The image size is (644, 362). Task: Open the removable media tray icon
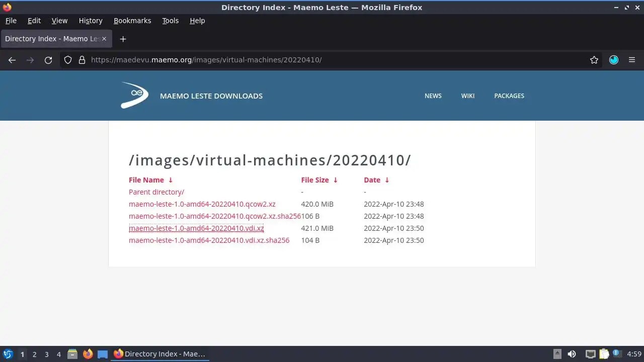[x=557, y=354]
